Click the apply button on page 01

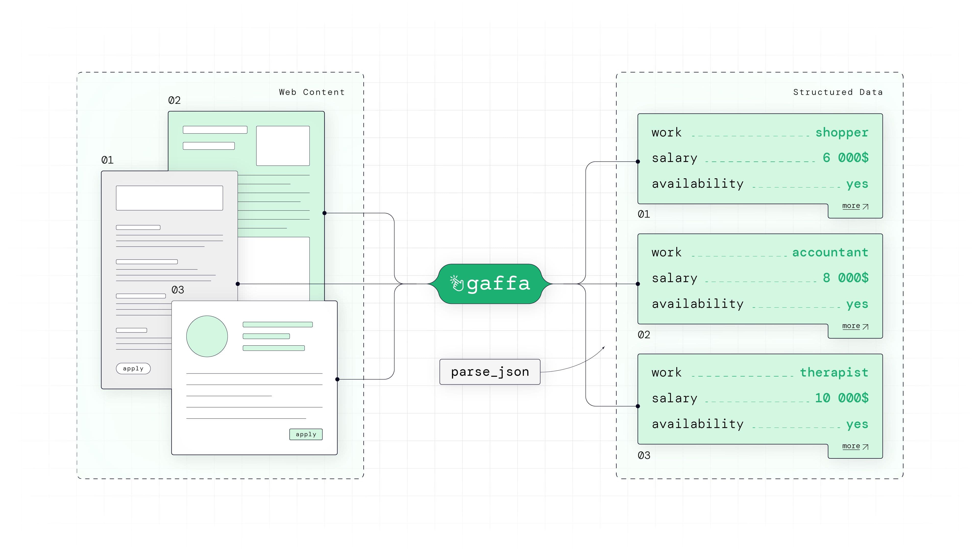coord(133,368)
